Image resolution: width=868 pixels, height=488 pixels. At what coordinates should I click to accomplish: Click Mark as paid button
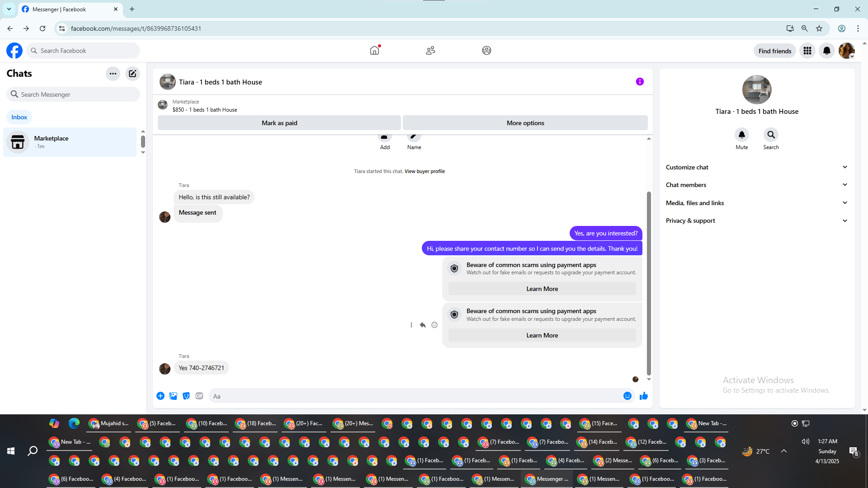(x=279, y=123)
